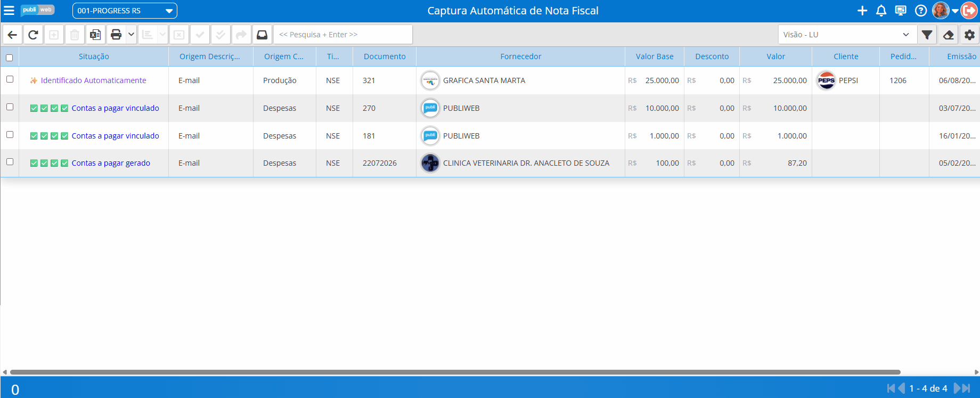Screen dimensions: 980x398
Task: Click the horizontal scrollbar thumb
Action: [x=455, y=372]
